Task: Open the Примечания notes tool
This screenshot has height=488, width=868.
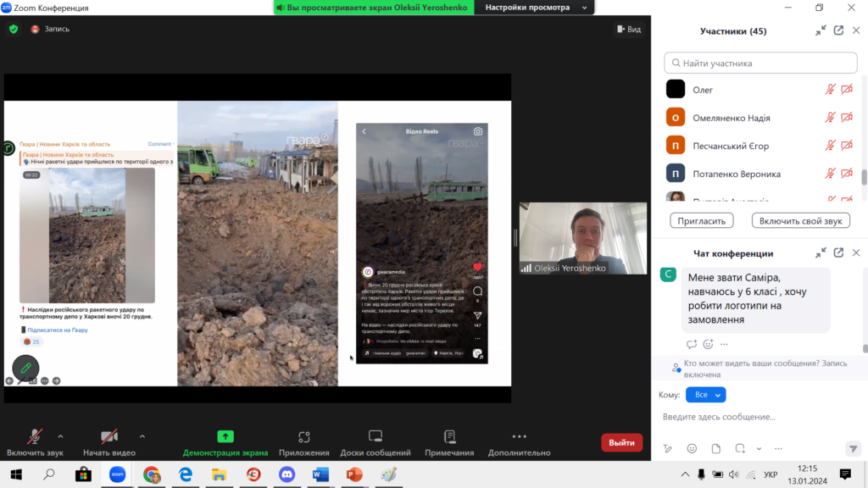Action: coord(449,442)
